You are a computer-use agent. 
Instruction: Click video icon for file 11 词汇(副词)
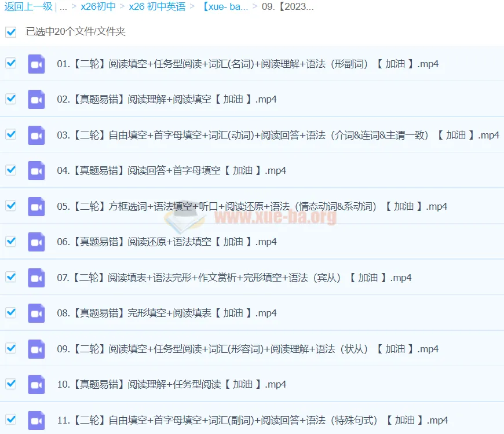(36, 420)
